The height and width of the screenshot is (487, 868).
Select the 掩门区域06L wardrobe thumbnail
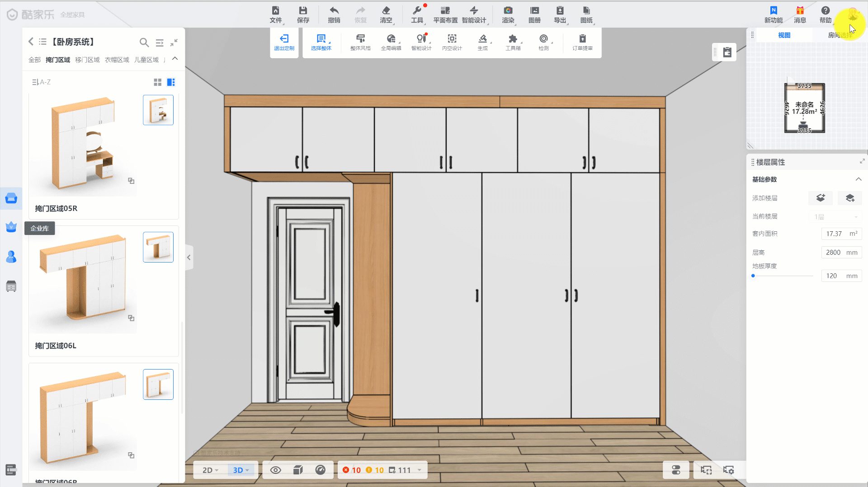(83, 278)
